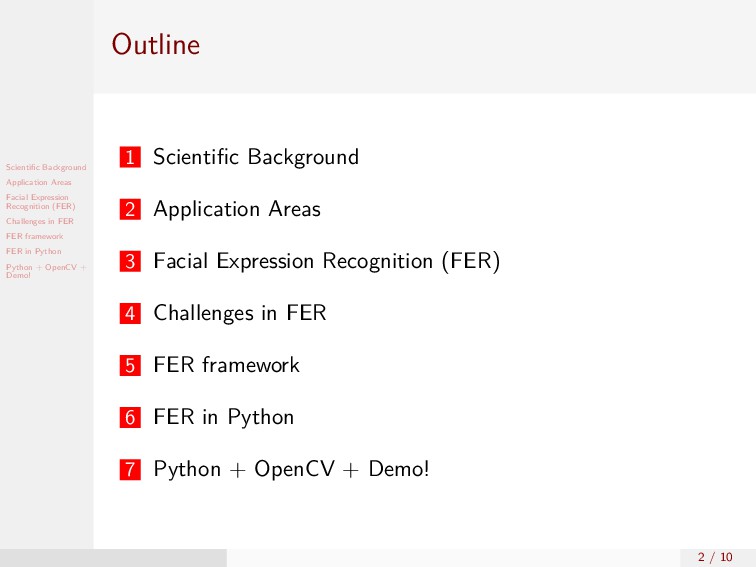This screenshot has height=567, width=756.
Task: Click the Outline slide title
Action: click(156, 44)
